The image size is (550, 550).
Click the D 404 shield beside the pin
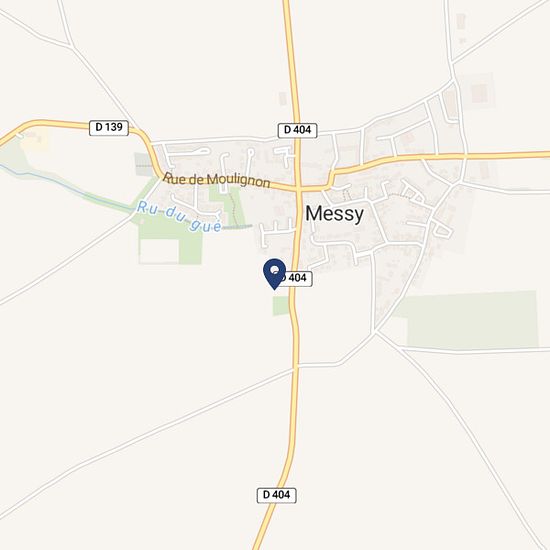(297, 278)
